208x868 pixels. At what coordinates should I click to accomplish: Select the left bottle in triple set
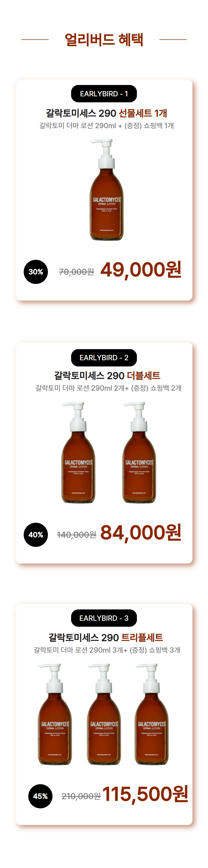[x=55, y=714]
